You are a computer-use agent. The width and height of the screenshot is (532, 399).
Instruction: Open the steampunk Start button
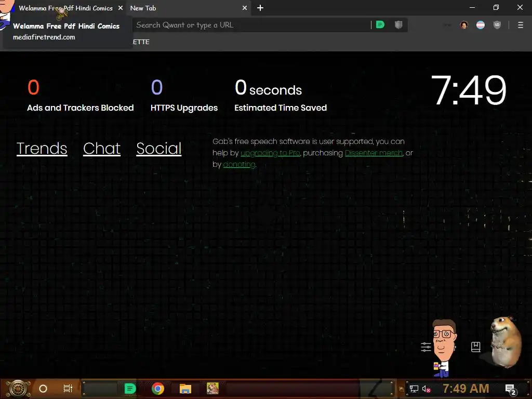tap(18, 389)
